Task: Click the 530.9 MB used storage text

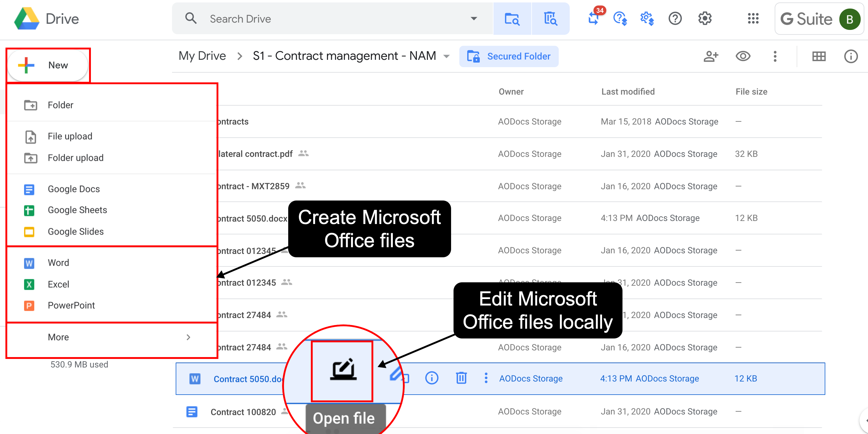Action: [x=79, y=365]
